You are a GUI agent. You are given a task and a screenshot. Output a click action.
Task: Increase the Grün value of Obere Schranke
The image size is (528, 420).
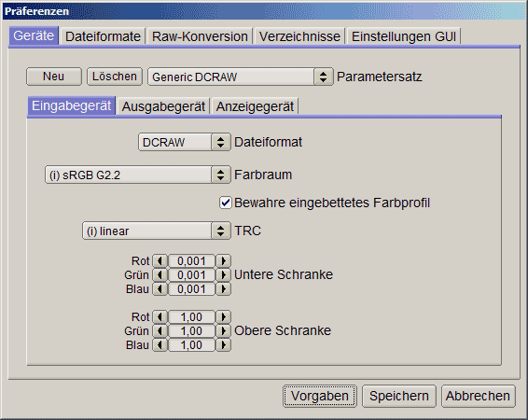[x=223, y=331]
